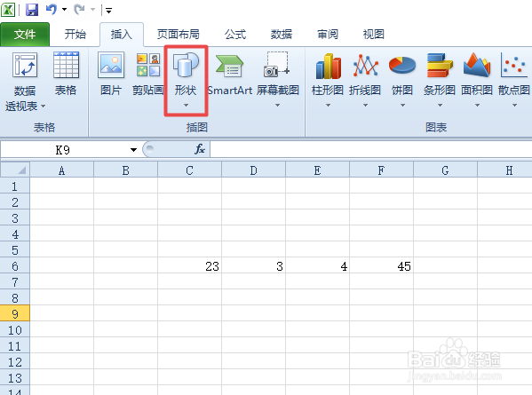Open the 审阅 tab
Image resolution: width=532 pixels, height=395 pixels.
328,35
